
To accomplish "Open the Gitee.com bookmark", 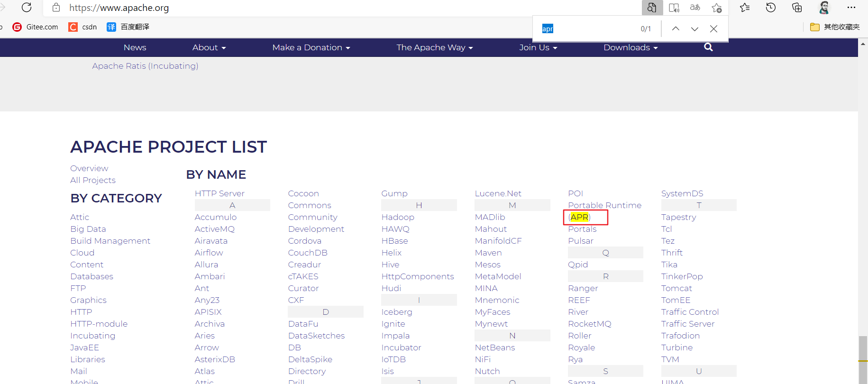I will click(x=36, y=27).
